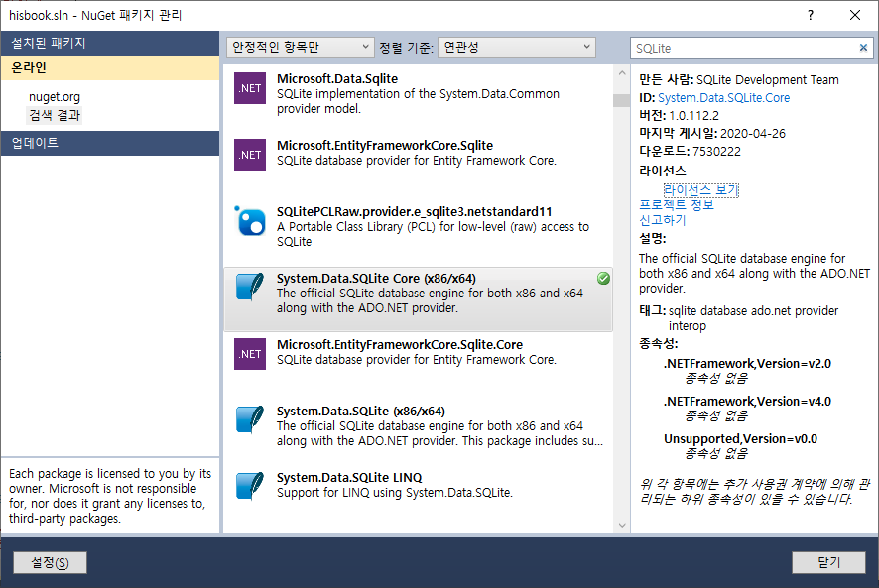Click the tags text 'sqlite database ado.net provider'

(753, 311)
